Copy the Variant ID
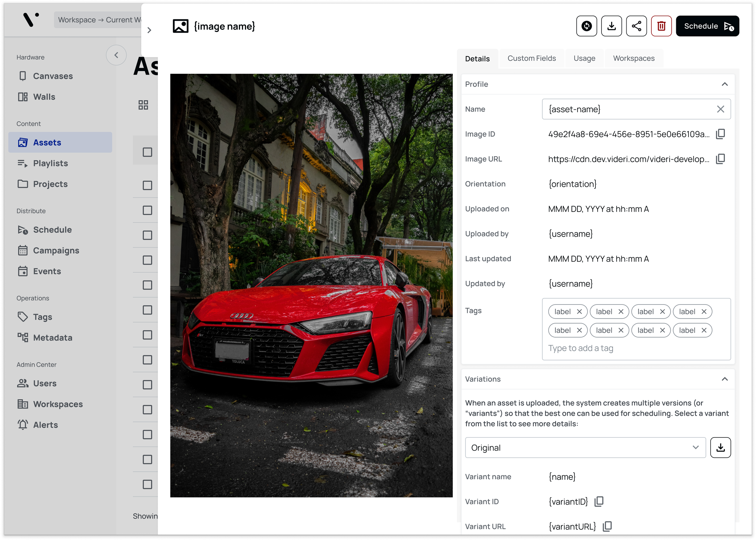This screenshot has width=756, height=540. coord(599,501)
